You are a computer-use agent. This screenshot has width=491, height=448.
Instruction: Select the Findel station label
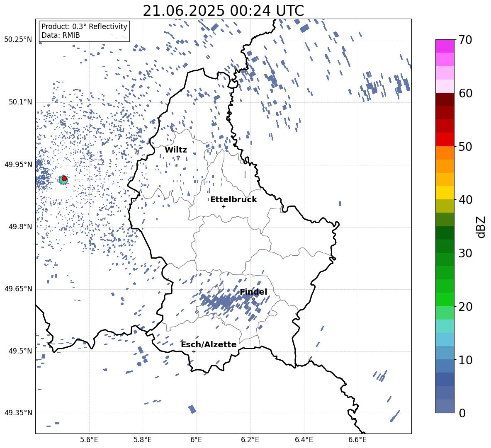click(253, 292)
